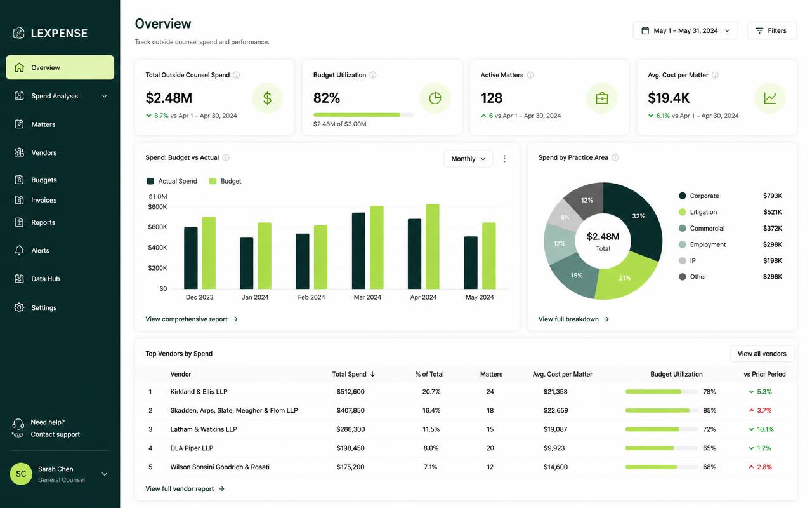
Task: Click the Spend Analysis sidebar icon
Action: coord(19,96)
